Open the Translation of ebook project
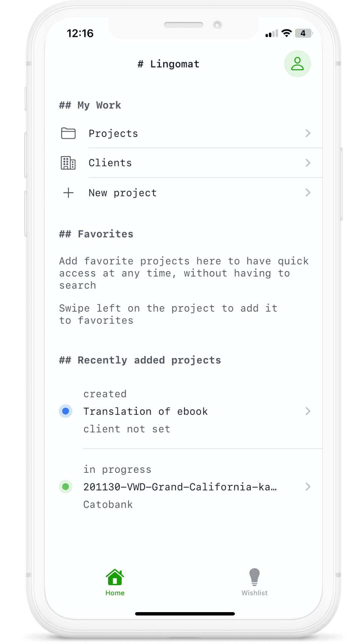This screenshot has width=364, height=644. click(x=146, y=411)
